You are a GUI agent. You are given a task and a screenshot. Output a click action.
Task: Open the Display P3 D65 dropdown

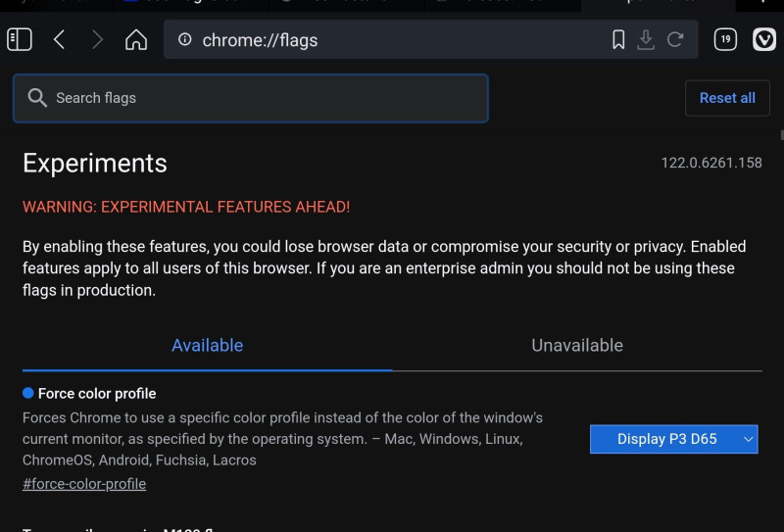pos(673,439)
